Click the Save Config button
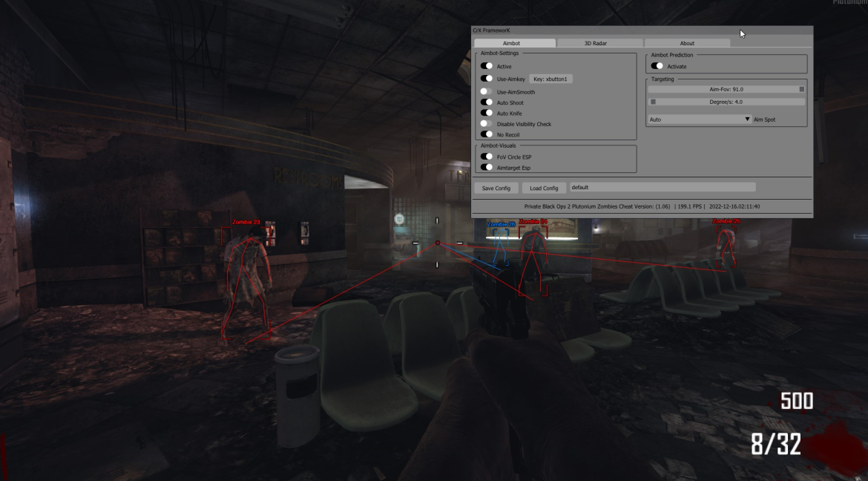The width and height of the screenshot is (868, 481). (x=496, y=188)
